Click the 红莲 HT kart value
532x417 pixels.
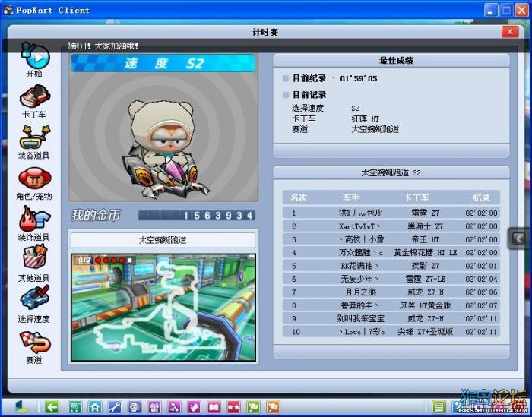pos(366,118)
